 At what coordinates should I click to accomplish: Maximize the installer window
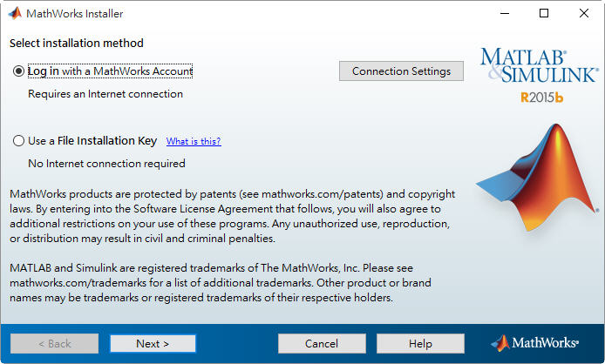point(544,13)
